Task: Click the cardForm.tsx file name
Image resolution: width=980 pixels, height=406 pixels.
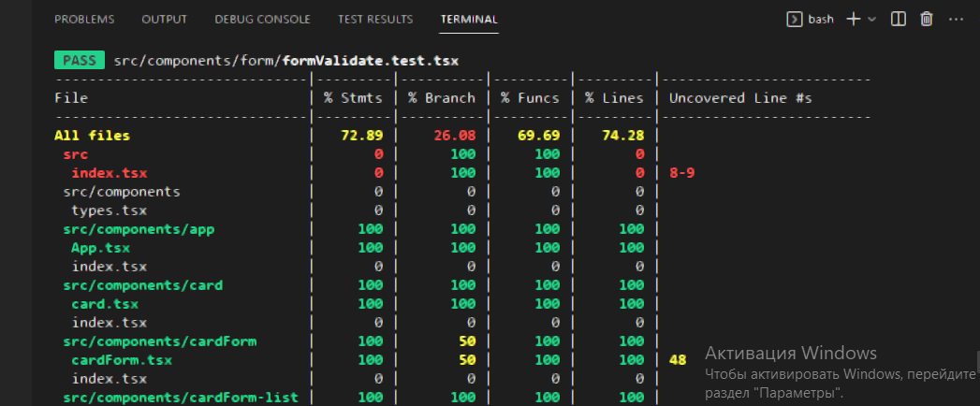Action: pos(122,360)
